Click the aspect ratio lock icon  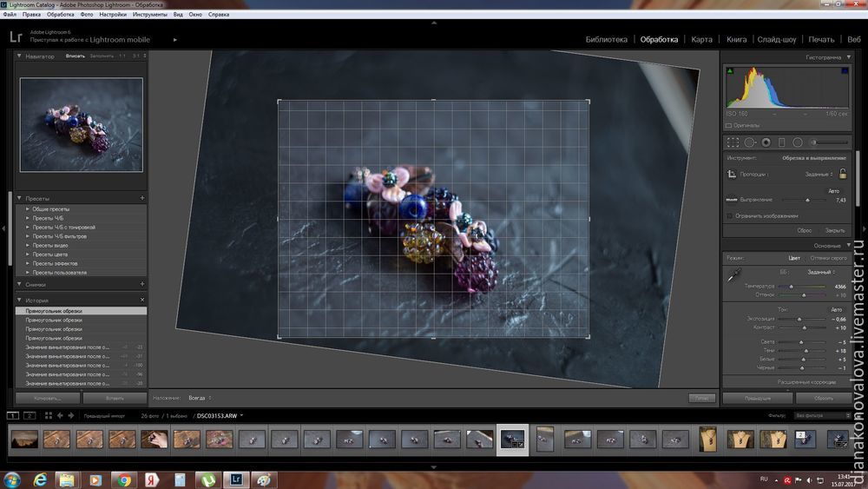pyautogui.click(x=842, y=174)
